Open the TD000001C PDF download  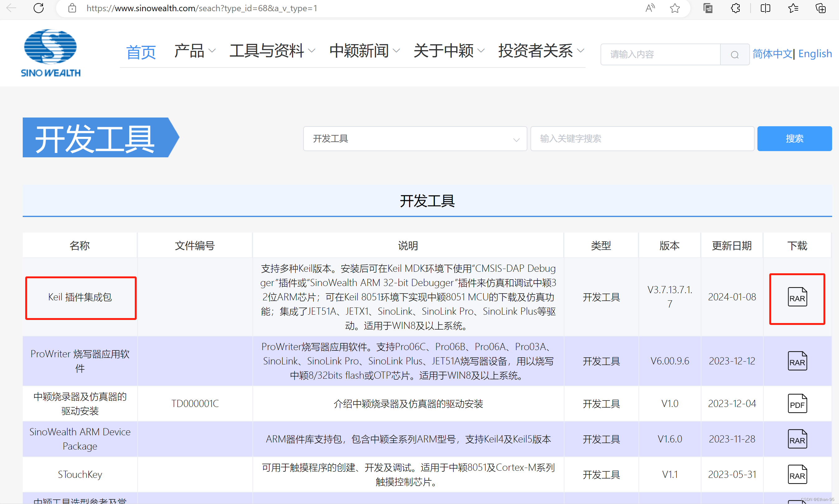(797, 404)
